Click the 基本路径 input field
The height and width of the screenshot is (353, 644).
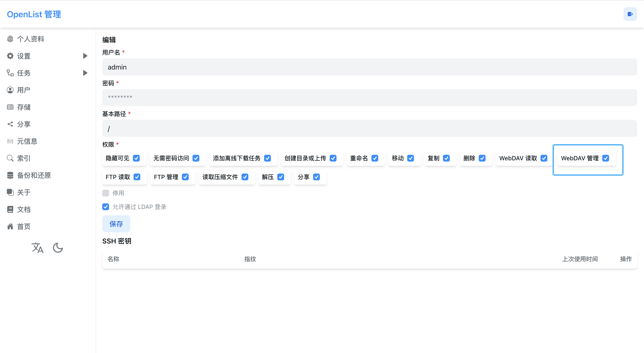click(369, 128)
